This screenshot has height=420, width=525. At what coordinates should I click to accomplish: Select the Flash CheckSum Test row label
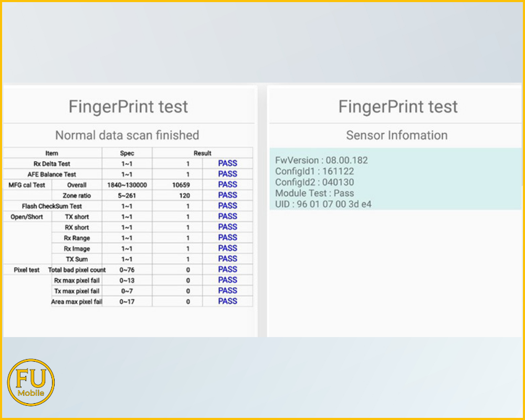(52, 206)
